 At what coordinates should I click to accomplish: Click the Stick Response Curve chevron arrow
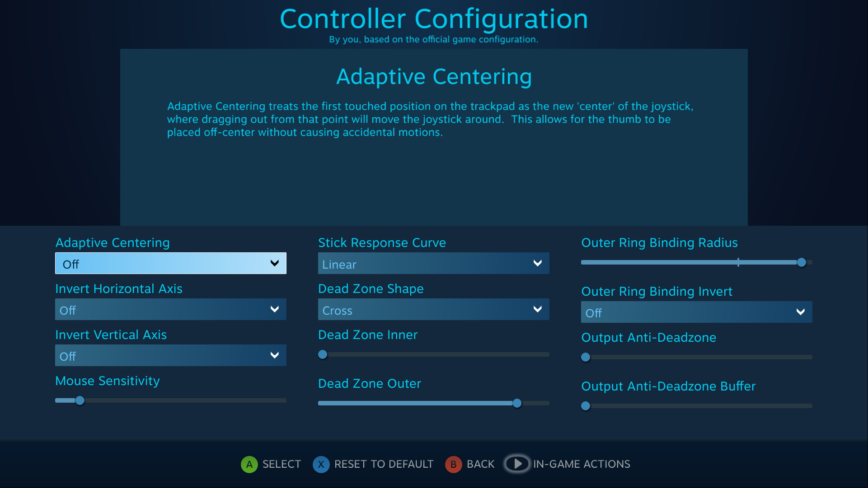(537, 263)
